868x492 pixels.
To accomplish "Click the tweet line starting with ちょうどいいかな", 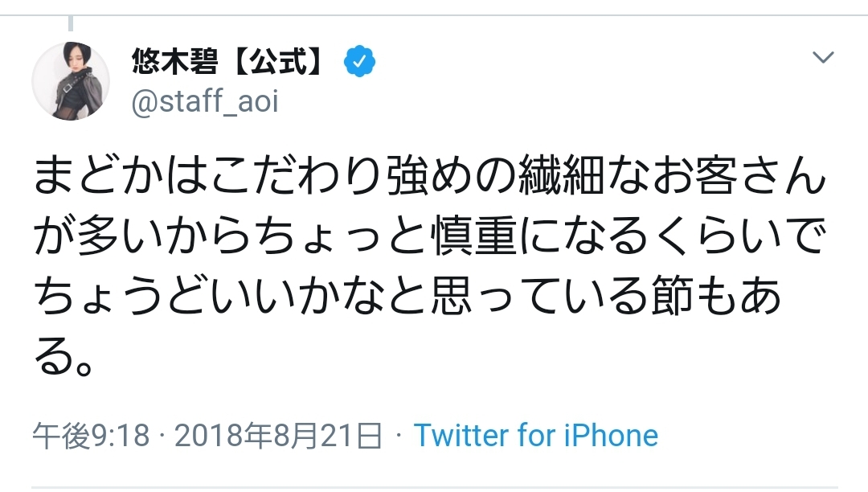I will click(x=407, y=296).
